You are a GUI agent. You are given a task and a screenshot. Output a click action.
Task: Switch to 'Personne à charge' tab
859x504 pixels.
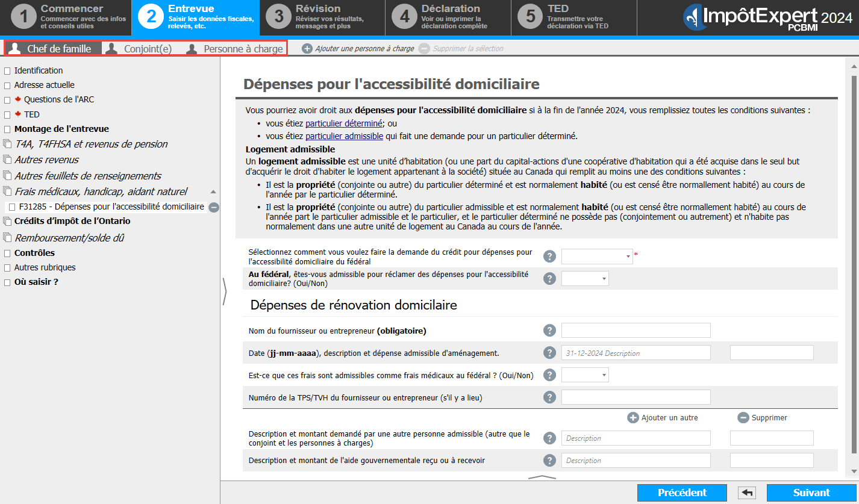pyautogui.click(x=234, y=49)
